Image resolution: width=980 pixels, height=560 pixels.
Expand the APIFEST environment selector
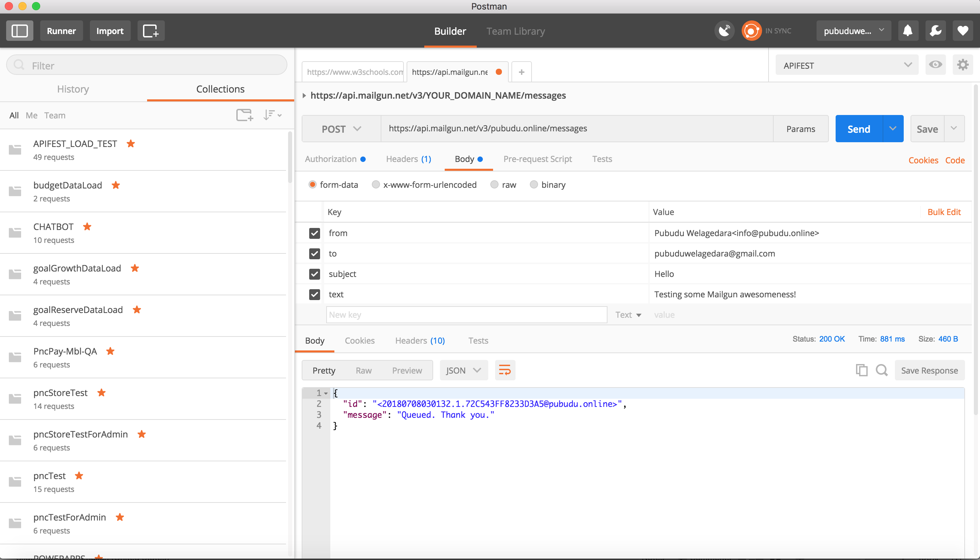click(847, 65)
